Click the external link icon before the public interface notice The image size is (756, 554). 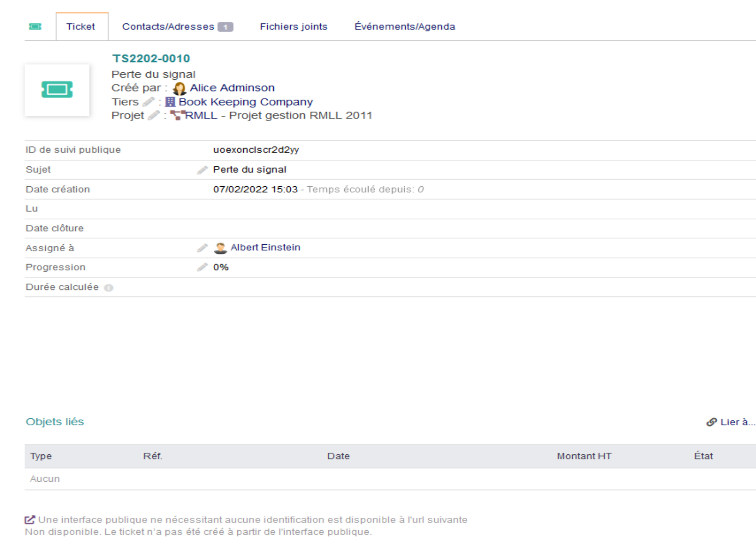(30, 520)
